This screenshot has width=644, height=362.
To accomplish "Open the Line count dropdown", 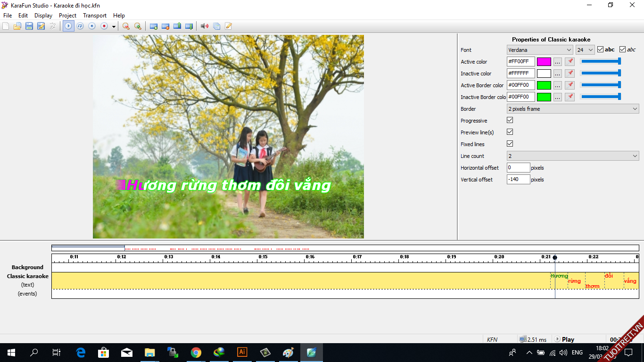I will 572,156.
